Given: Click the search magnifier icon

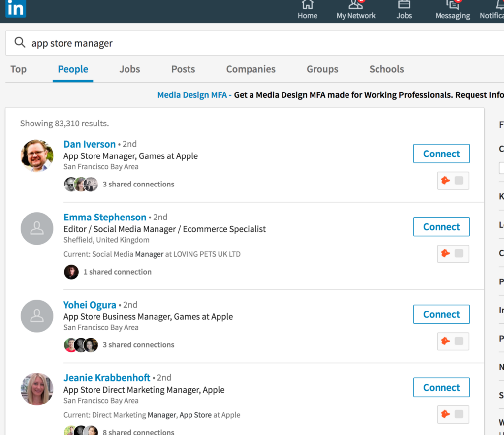Looking at the screenshot, I should coord(20,42).
